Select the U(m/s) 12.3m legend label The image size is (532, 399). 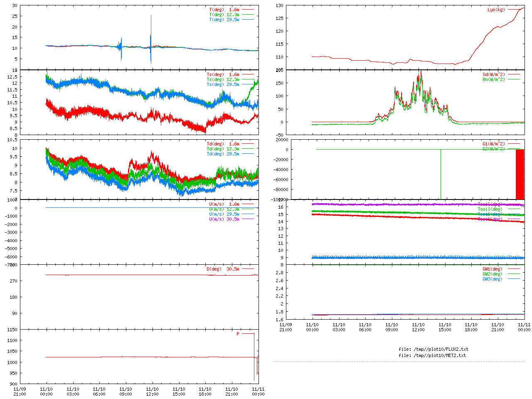(224, 209)
